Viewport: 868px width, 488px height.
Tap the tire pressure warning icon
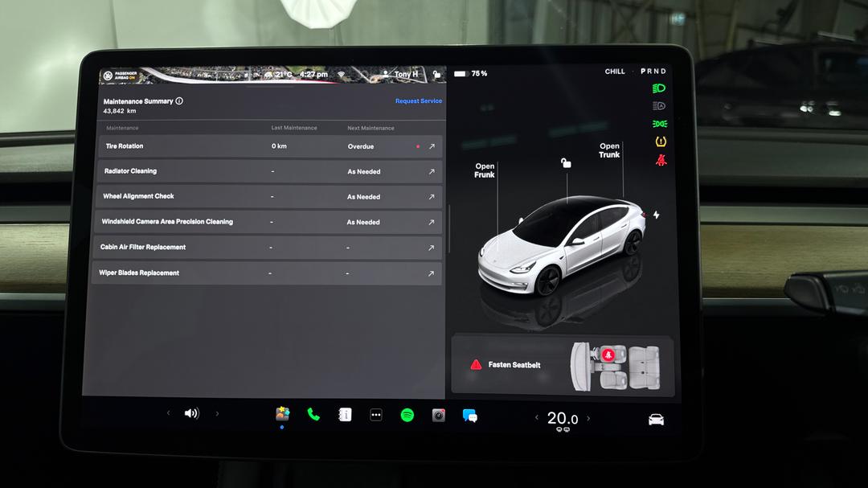pos(661,141)
